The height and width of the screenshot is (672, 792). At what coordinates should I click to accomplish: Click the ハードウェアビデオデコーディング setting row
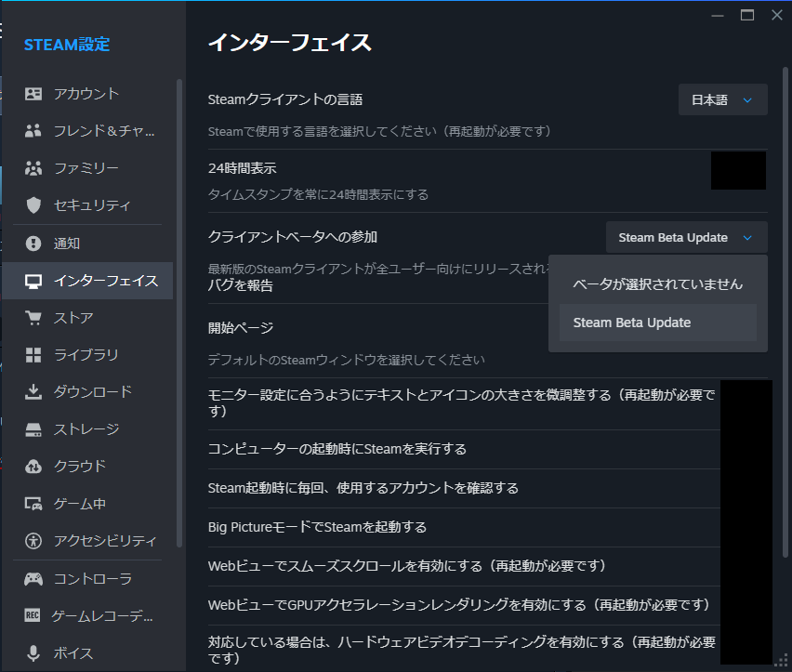coord(464,650)
